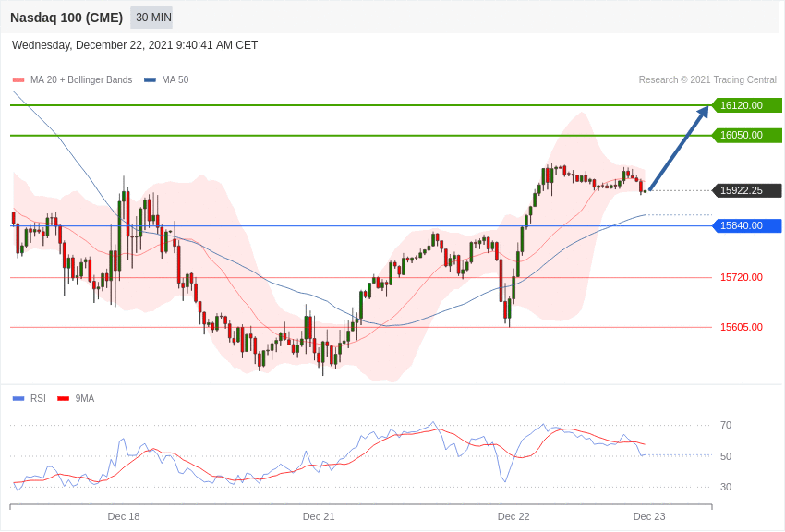This screenshot has height=532, width=785.
Task: Click the 15605.00 red support label
Action: tap(742, 327)
